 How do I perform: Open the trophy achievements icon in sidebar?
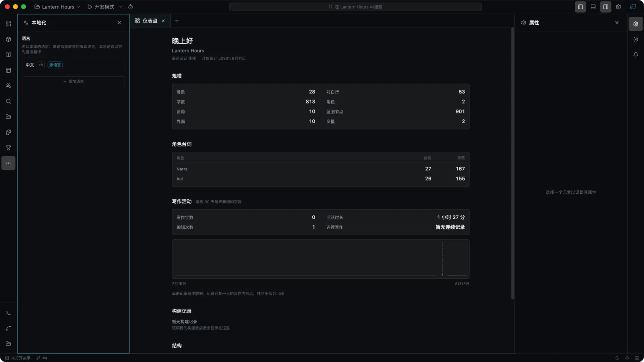[8, 148]
